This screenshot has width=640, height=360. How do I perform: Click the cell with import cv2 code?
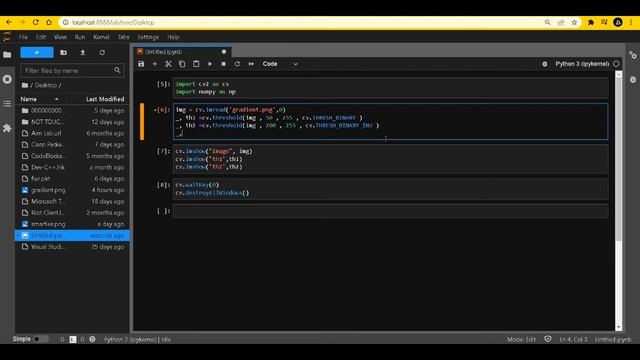[x=391, y=88]
